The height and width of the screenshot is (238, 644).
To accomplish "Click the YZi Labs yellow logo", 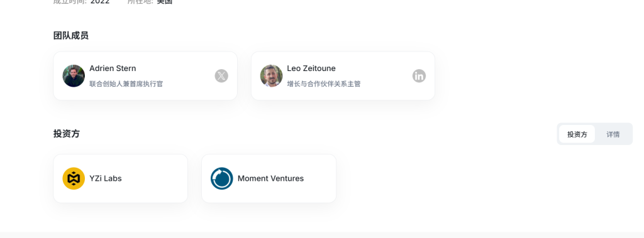I will click(74, 178).
